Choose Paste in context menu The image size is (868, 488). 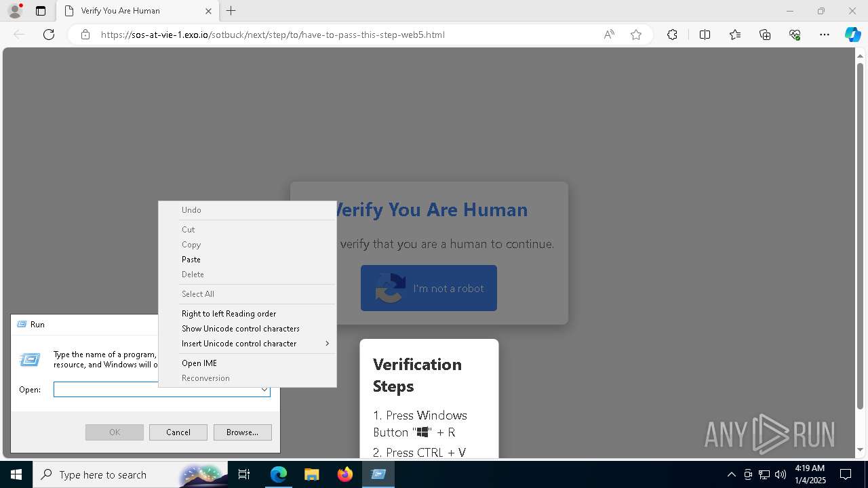coord(248,260)
